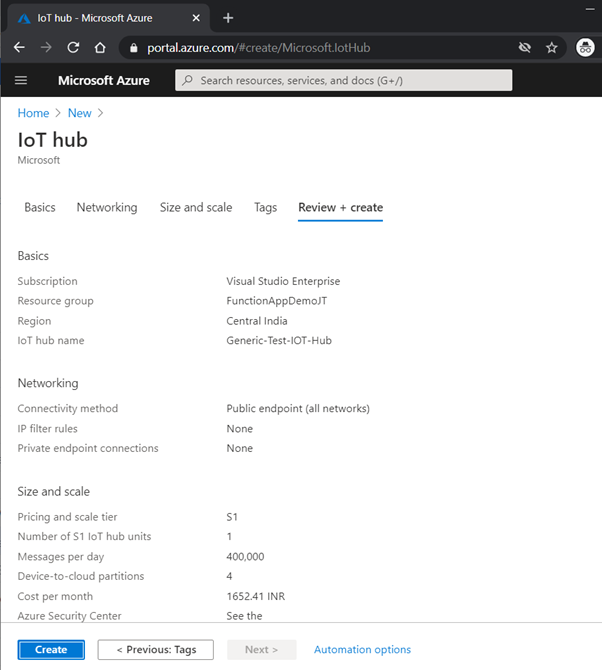The height and width of the screenshot is (670, 602).
Task: Switch to the Basics tab
Action: coord(40,208)
